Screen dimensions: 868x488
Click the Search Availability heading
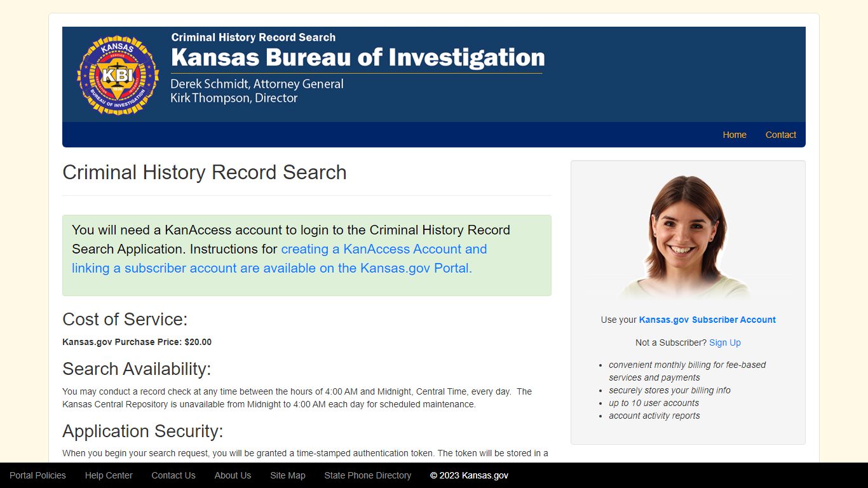[137, 369]
